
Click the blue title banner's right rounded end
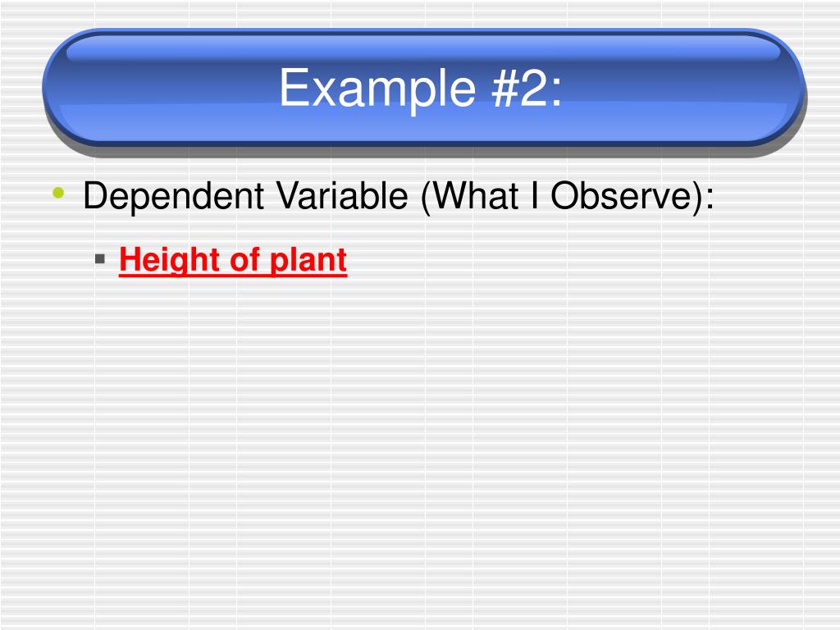point(771,87)
